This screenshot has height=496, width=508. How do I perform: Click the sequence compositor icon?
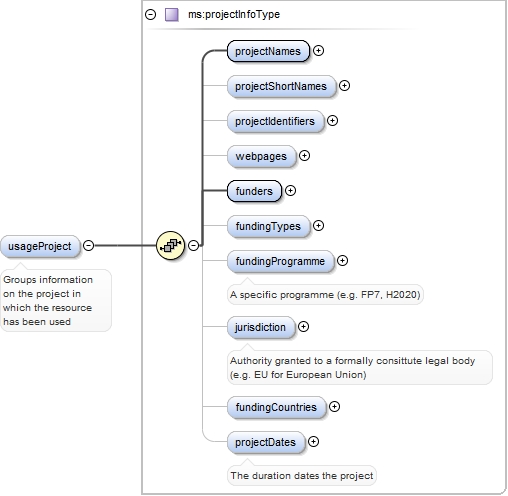(170, 246)
